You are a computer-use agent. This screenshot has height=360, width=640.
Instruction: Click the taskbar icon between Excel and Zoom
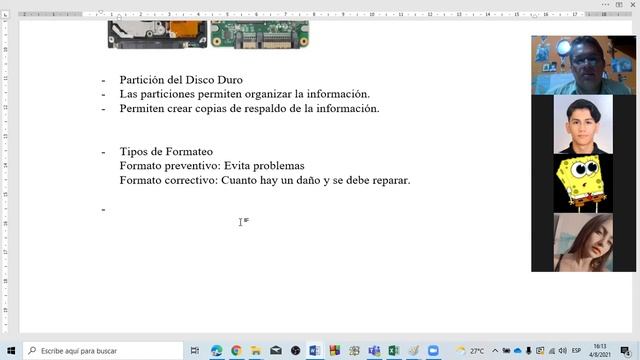coord(413,351)
